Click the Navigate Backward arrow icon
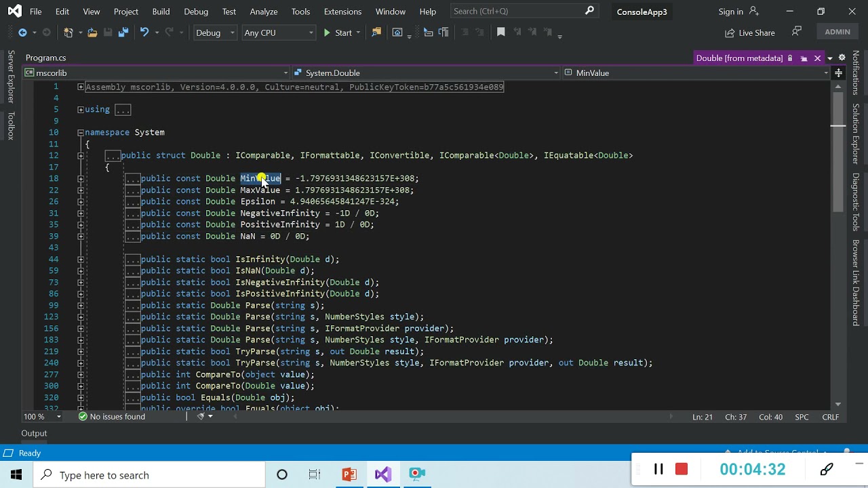868x488 pixels. [22, 33]
